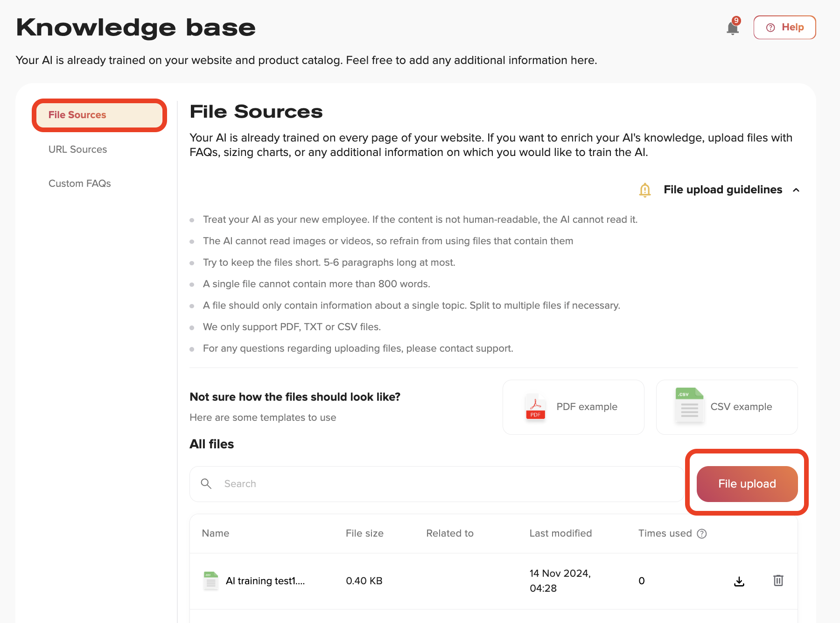The height and width of the screenshot is (623, 840).
Task: Click the File upload guidelines heading
Action: (x=722, y=190)
